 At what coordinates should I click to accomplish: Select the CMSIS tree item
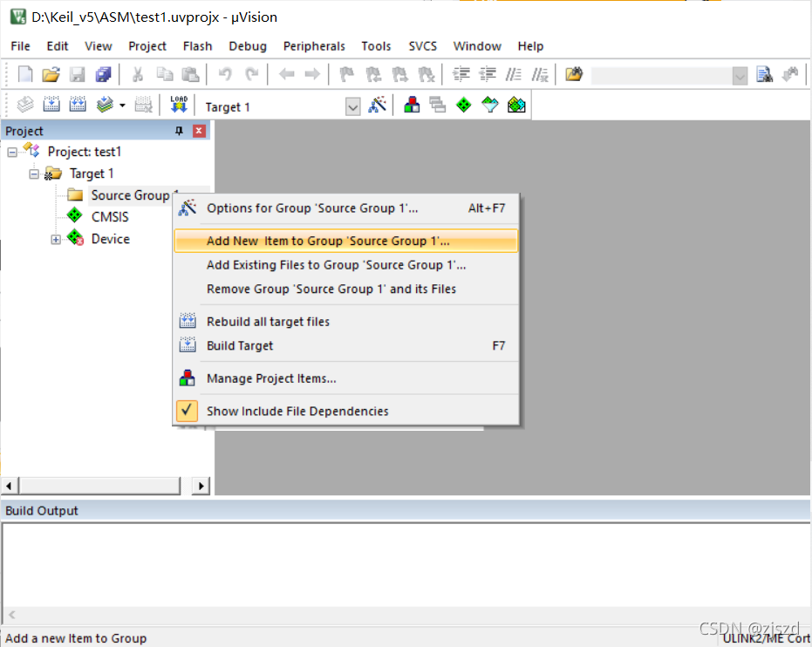(110, 217)
